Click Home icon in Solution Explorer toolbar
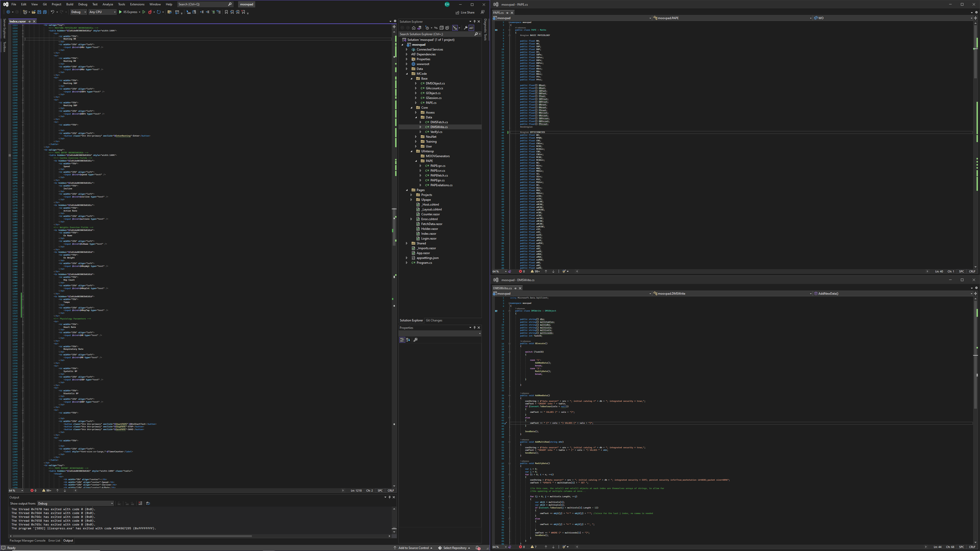Screen dimensions: 980x551 pyautogui.click(x=413, y=28)
